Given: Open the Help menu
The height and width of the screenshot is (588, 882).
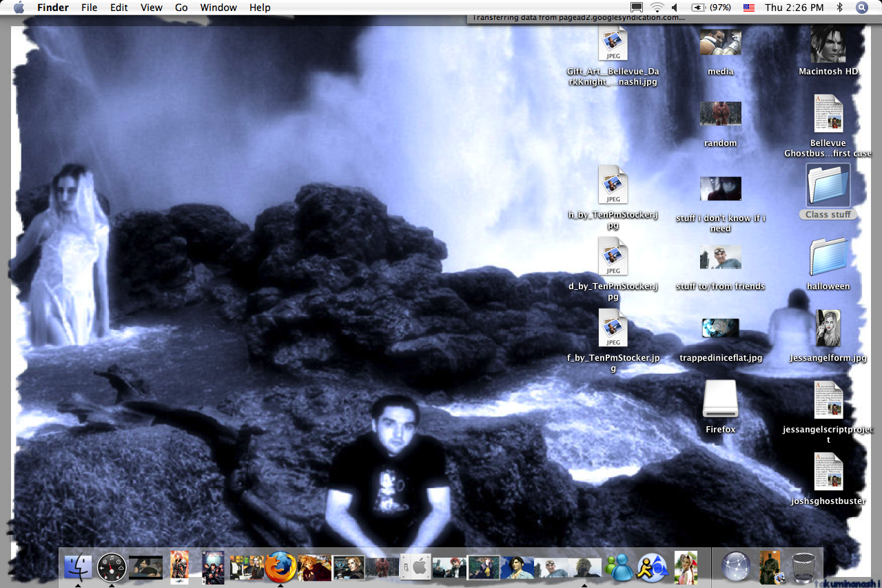Looking at the screenshot, I should pos(260,8).
